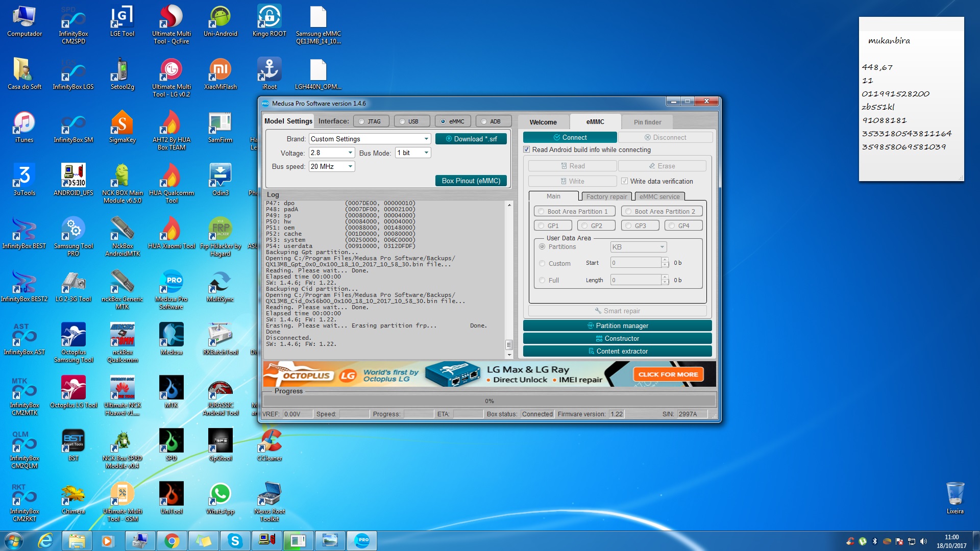Screen dimensions: 980x551
Task: Select the USB interface option
Action: [411, 121]
